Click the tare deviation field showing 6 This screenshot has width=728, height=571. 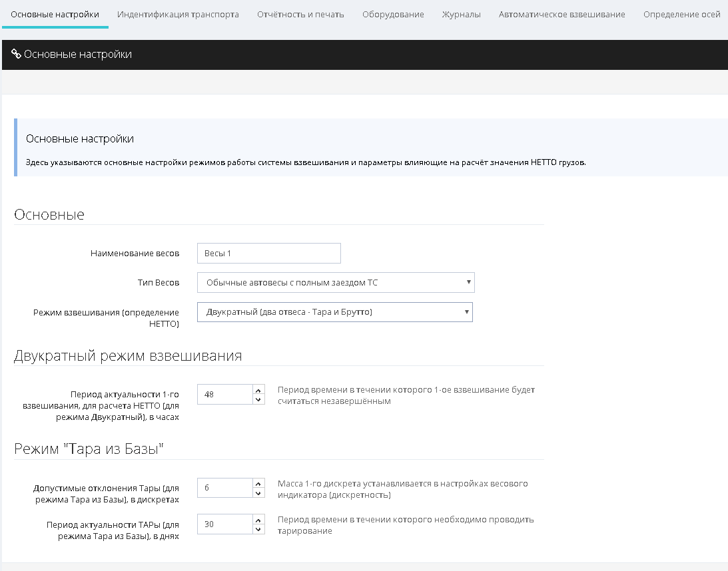pyautogui.click(x=224, y=488)
